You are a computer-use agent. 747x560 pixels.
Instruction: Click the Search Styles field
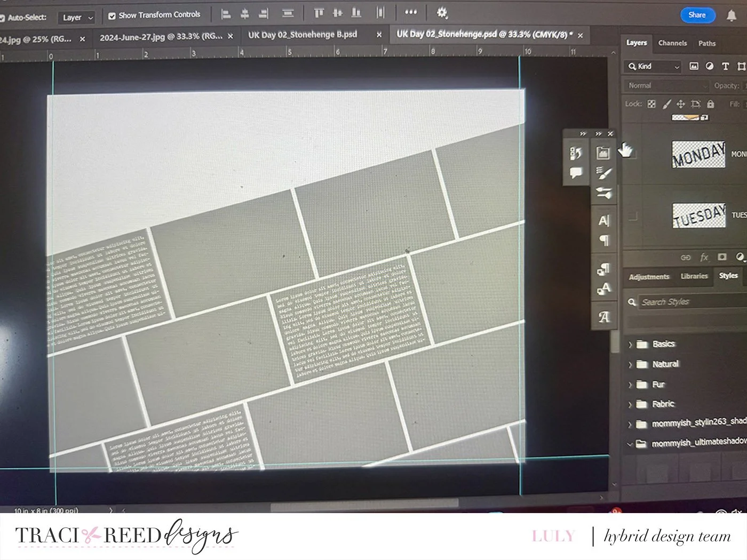[x=692, y=302]
